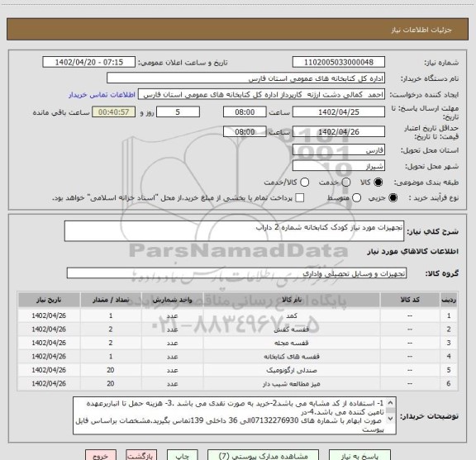Click the نام کالا column header
476x460 pixels.
pos(292,300)
